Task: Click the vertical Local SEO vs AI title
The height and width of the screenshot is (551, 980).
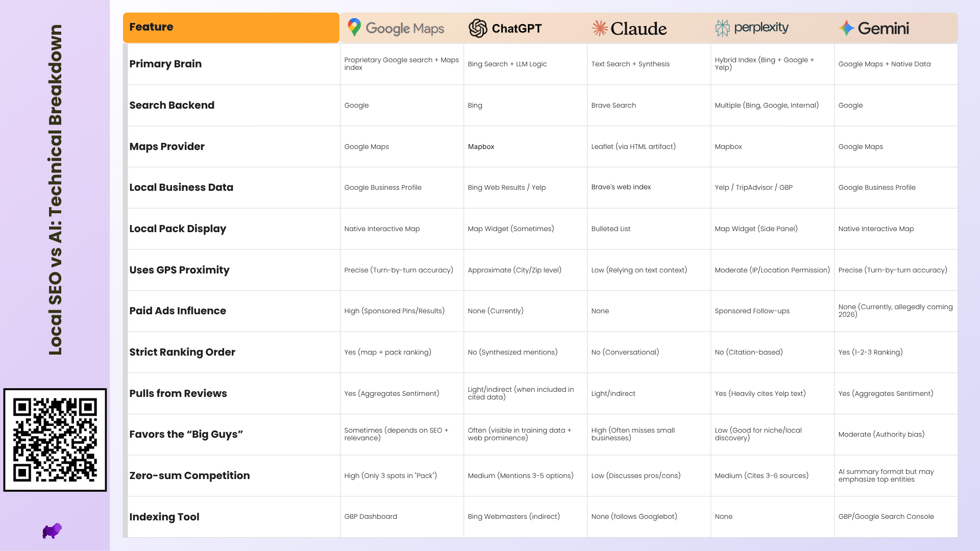Action: pyautogui.click(x=55, y=190)
